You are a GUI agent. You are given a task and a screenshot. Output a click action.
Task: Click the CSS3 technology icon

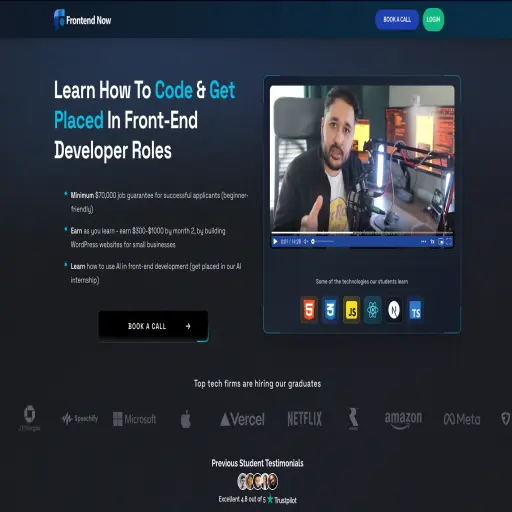pyautogui.click(x=330, y=310)
